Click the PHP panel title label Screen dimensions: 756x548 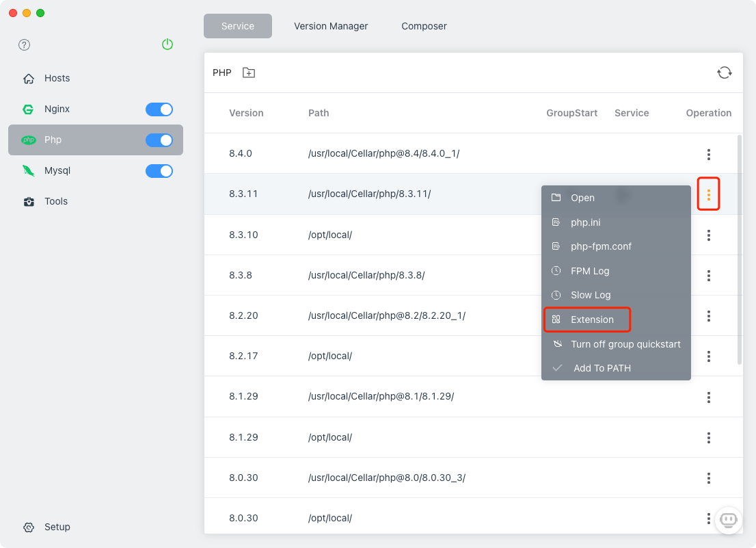point(221,73)
